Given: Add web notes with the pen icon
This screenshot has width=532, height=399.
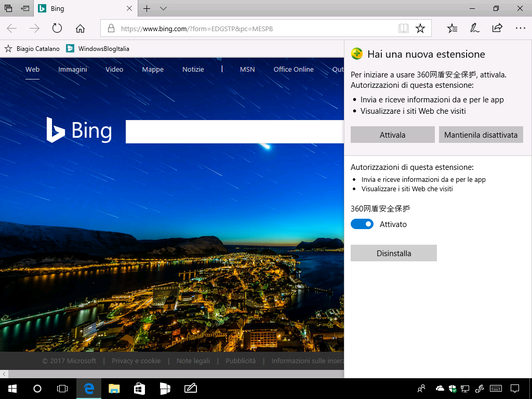Looking at the screenshot, I should 474,28.
